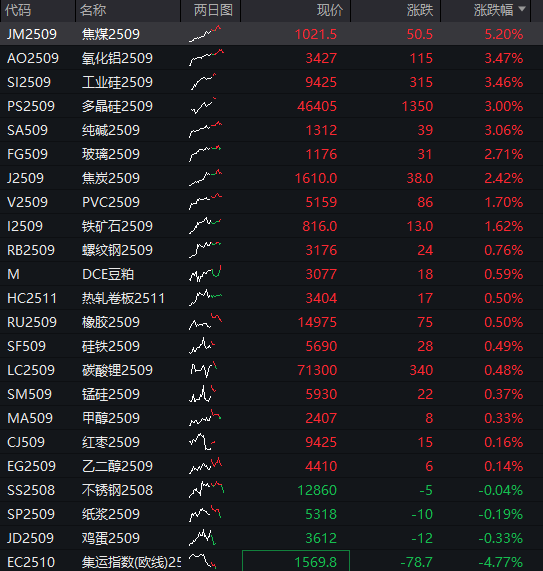Click the sort arrow next to 涨跌幅
This screenshot has height=571, width=543.
tap(522, 9)
